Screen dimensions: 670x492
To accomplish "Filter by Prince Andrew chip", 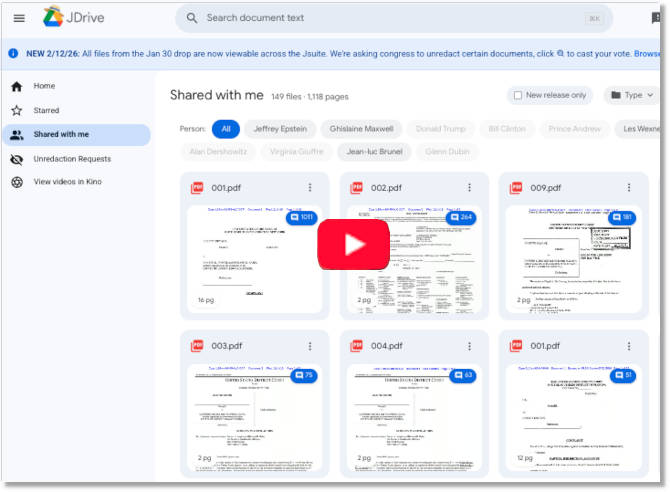I will (574, 129).
